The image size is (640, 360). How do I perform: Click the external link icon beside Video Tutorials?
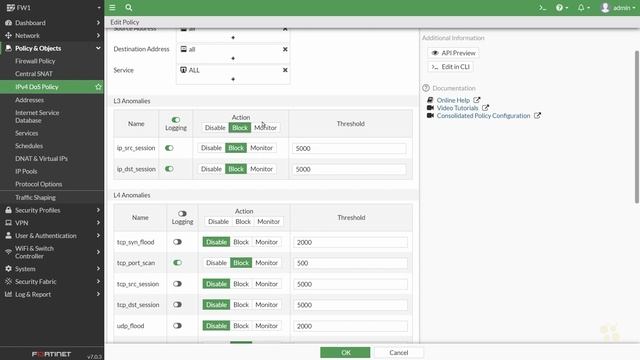click(x=485, y=108)
